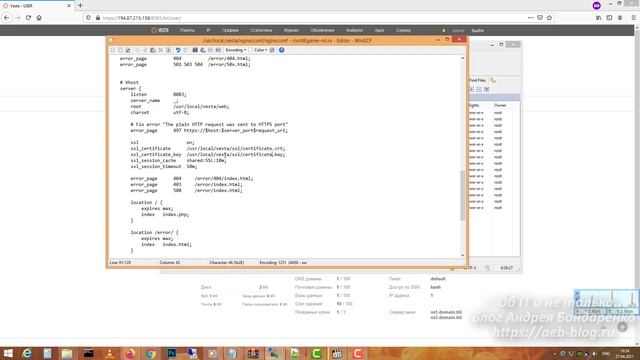
Task: Click the Owner column header in WinSCP list
Action: coord(500,105)
